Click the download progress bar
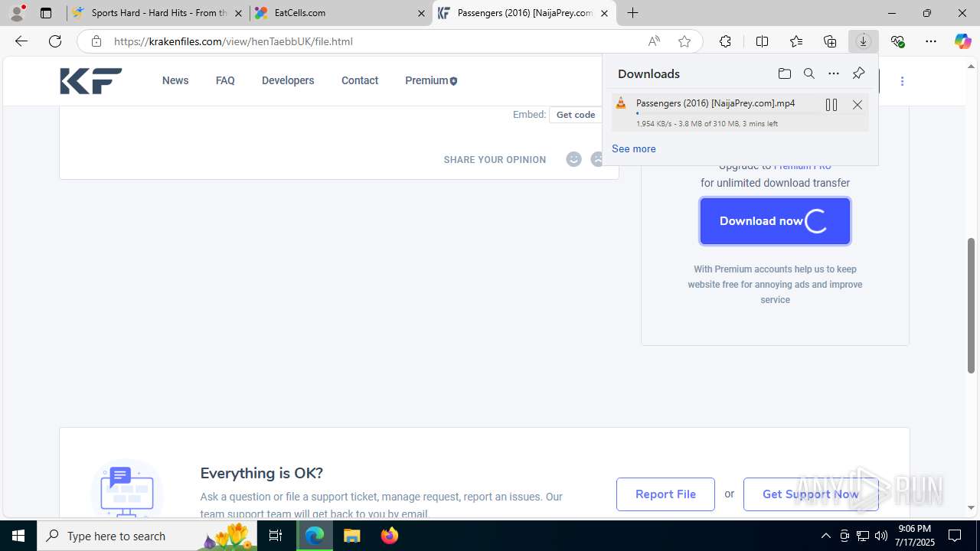The image size is (980, 551). pyautogui.click(x=727, y=113)
